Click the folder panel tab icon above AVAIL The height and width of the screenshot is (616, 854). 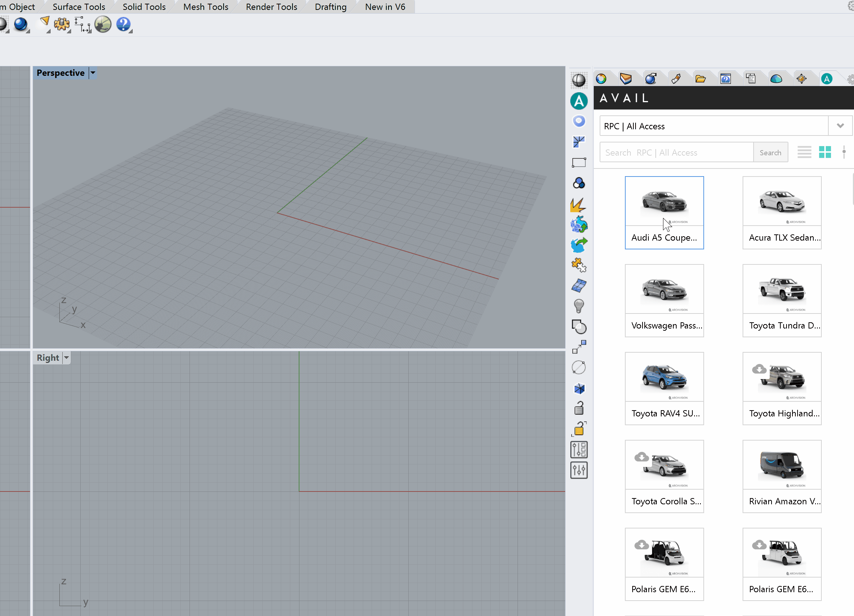pos(702,78)
